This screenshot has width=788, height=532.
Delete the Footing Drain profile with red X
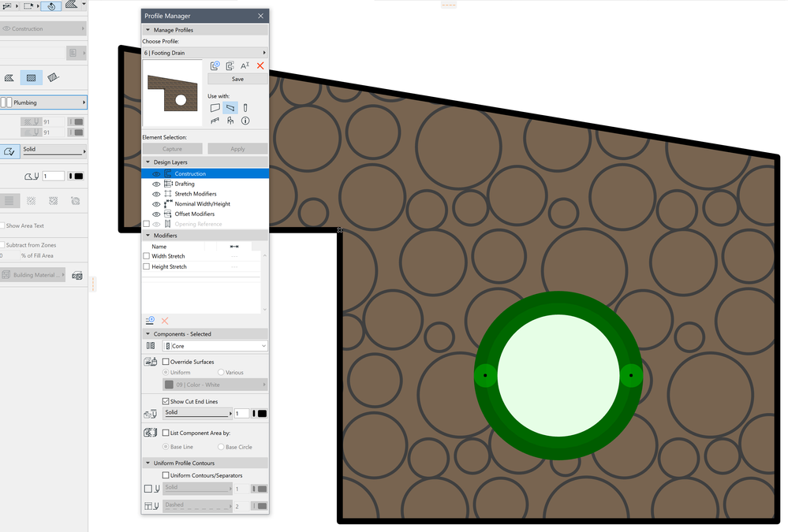(x=260, y=65)
